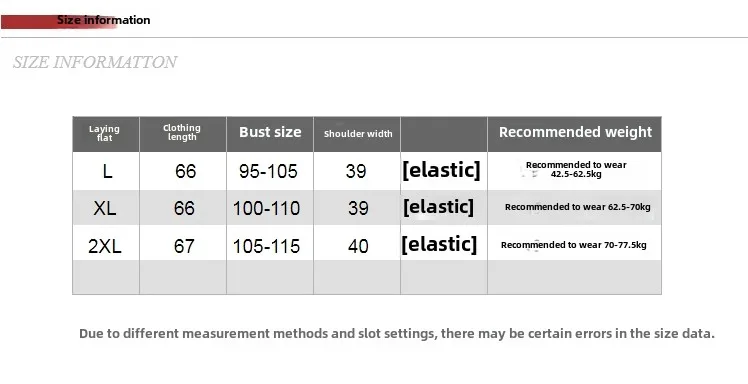Select the 2XL size row label
748x384 pixels.
(105, 246)
